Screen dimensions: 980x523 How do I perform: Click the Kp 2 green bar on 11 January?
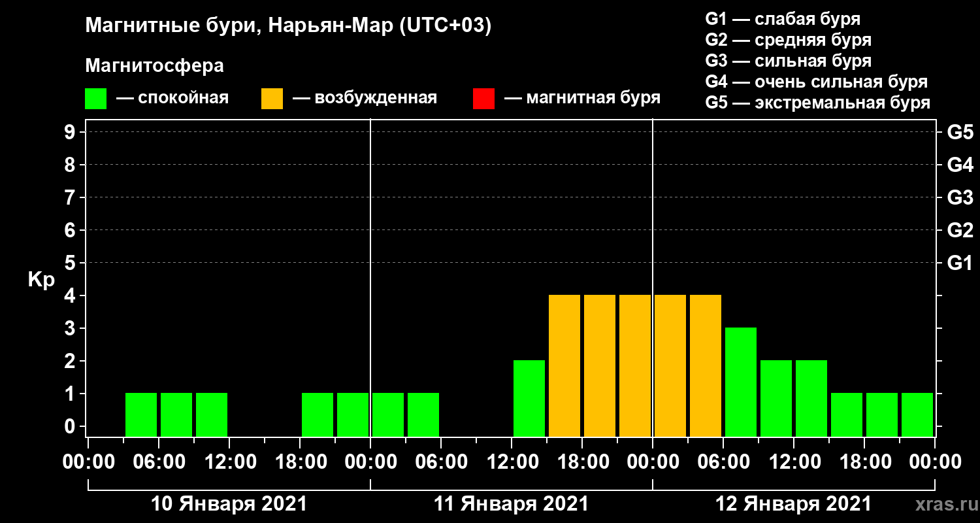click(x=529, y=398)
